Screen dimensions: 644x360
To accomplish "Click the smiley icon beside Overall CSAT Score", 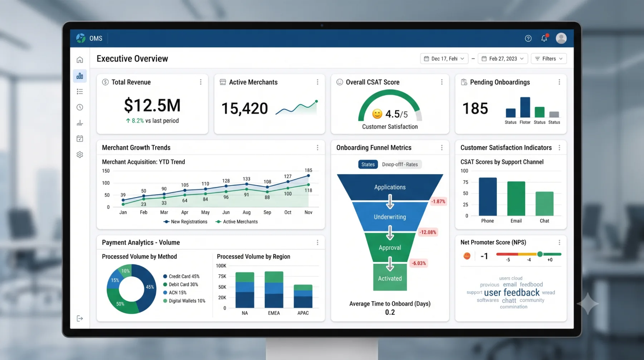I will tap(340, 82).
